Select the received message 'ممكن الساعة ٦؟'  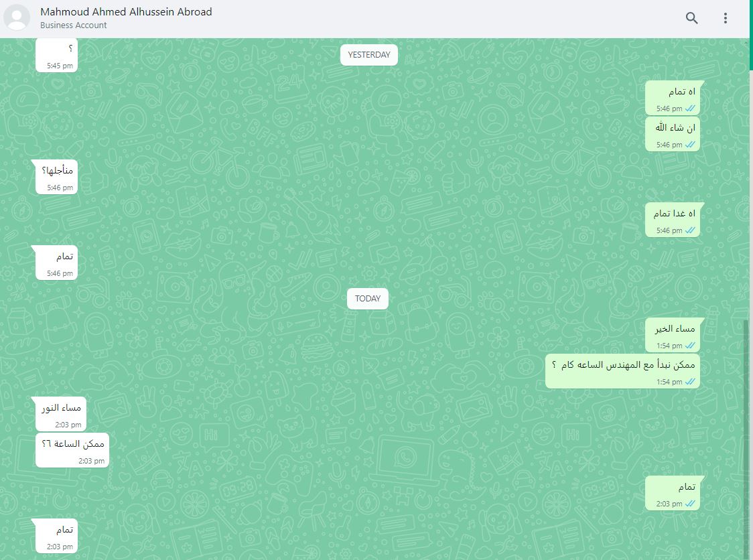coord(72,450)
